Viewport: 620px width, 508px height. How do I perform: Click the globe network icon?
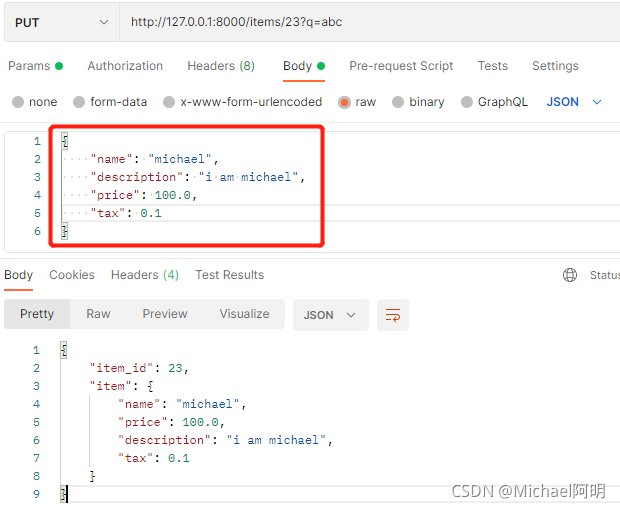pyautogui.click(x=570, y=275)
